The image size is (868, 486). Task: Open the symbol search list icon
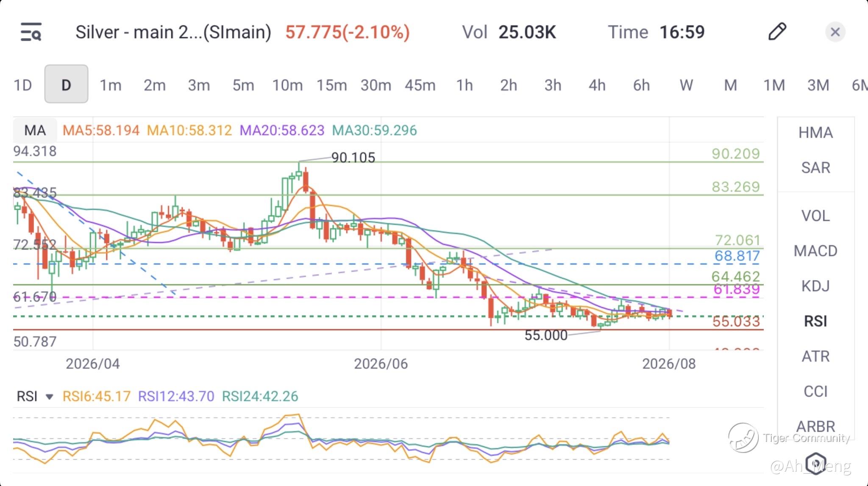(31, 32)
